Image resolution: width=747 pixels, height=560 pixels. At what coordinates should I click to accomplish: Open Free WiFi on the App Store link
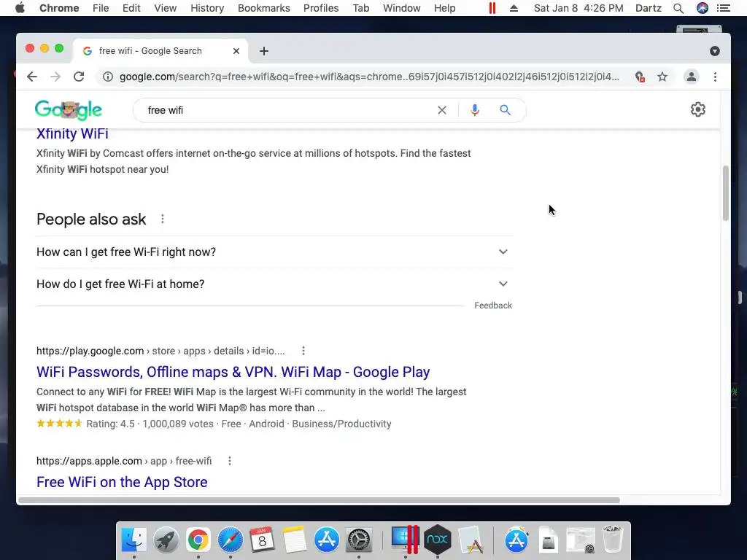[x=122, y=482]
